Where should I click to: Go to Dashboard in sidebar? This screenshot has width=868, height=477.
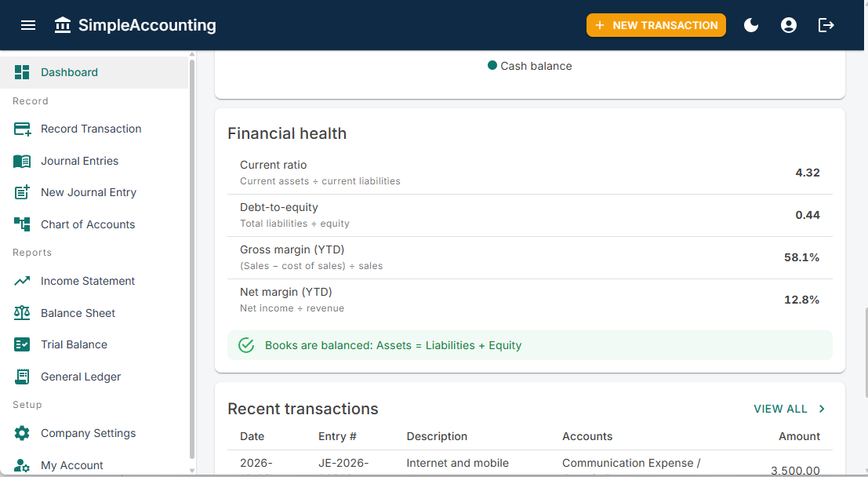[94, 72]
